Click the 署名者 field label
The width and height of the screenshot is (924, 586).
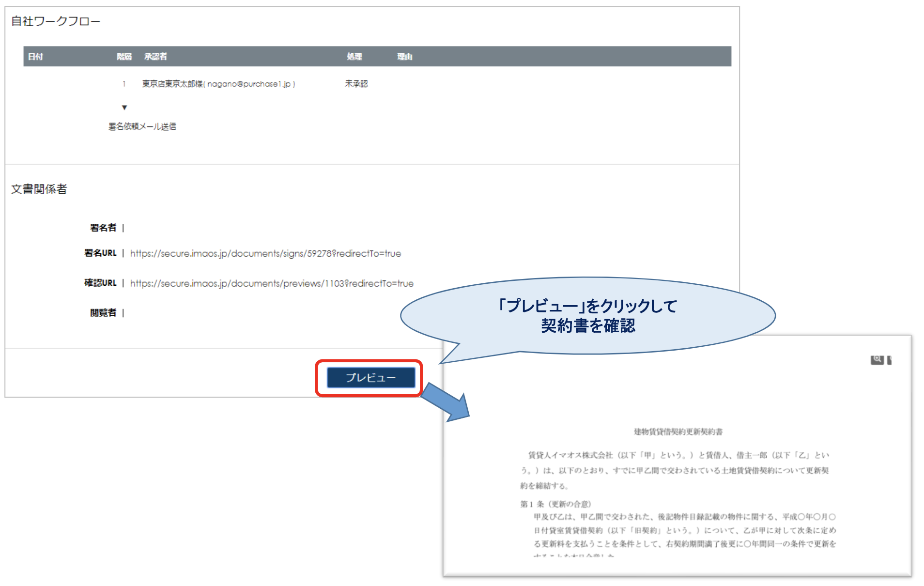click(x=103, y=228)
